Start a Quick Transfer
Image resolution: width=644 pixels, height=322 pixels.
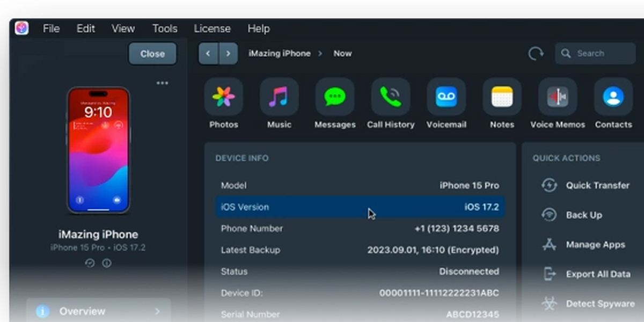point(586,185)
